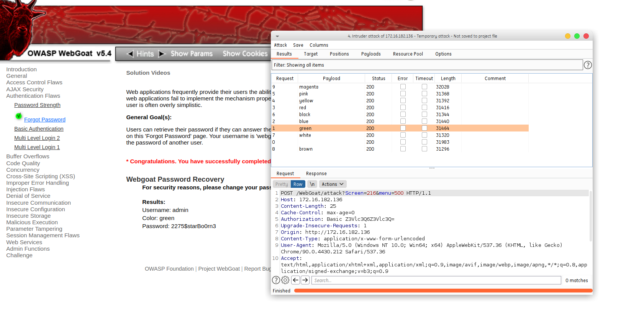Switch to the Resource Pool tab
The width and height of the screenshot is (644, 322).
[408, 54]
